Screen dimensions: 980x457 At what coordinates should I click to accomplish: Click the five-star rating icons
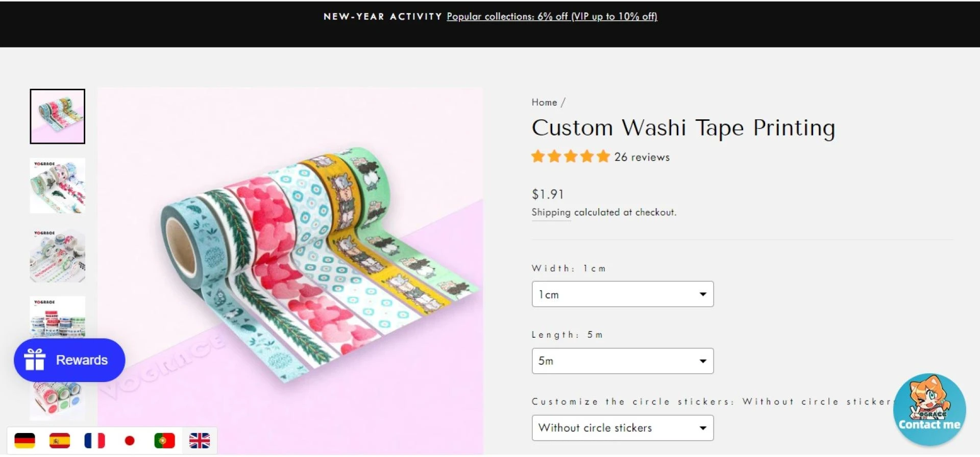point(570,157)
